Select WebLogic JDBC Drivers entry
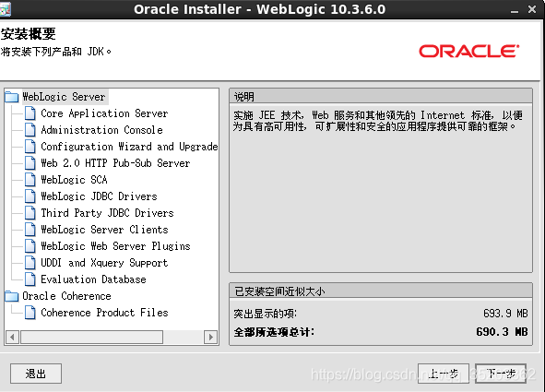This screenshot has height=392, width=545. [99, 196]
